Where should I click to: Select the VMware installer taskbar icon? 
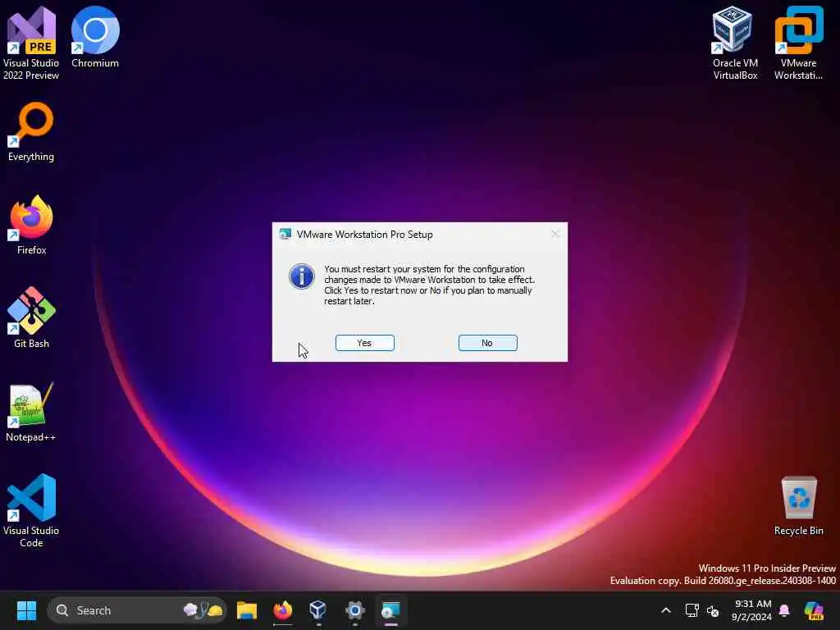click(x=390, y=610)
